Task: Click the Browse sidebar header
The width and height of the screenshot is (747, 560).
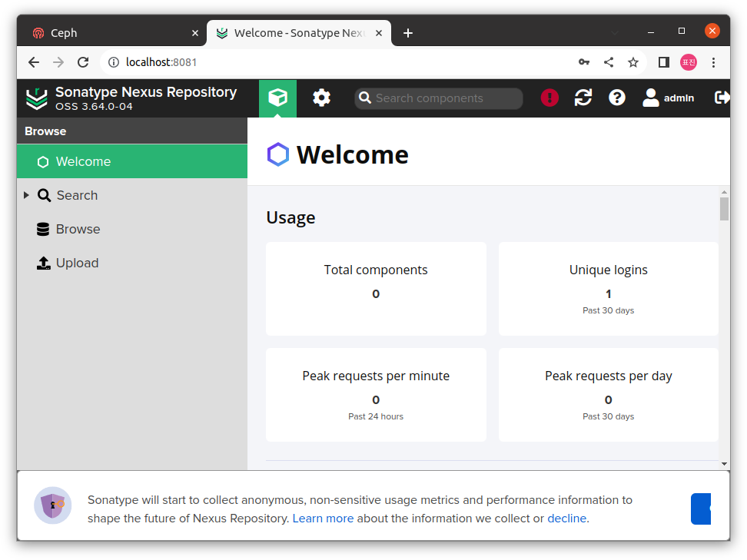Action: pyautogui.click(x=132, y=131)
